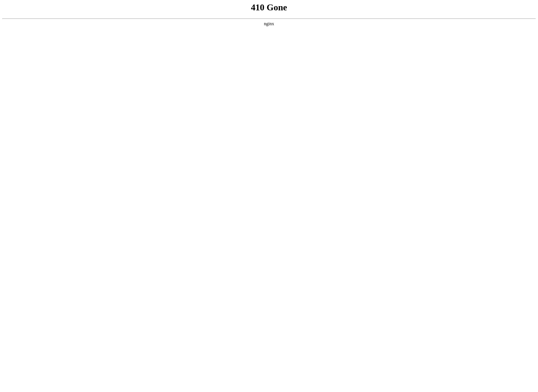This screenshot has width=538, height=392.
Task: Click the 'nginx' server identifier text
Action: (x=269, y=24)
